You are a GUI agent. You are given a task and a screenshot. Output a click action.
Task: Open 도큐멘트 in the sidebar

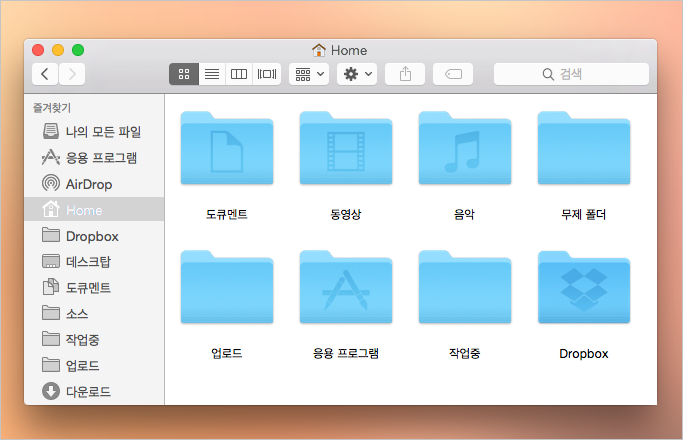(x=95, y=288)
